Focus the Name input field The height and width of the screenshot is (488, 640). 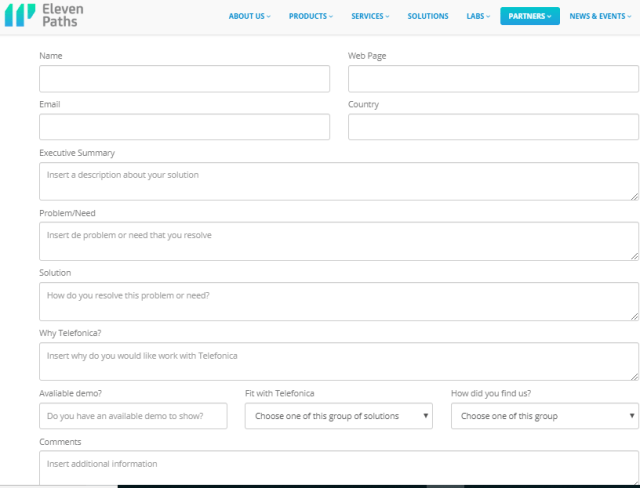click(x=184, y=79)
